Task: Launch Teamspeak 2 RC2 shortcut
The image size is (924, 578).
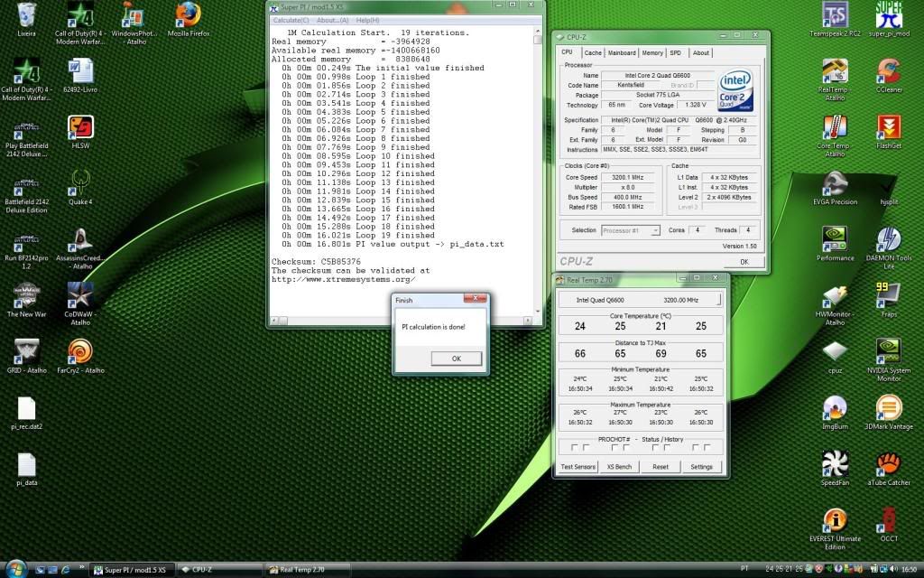Action: click(835, 16)
